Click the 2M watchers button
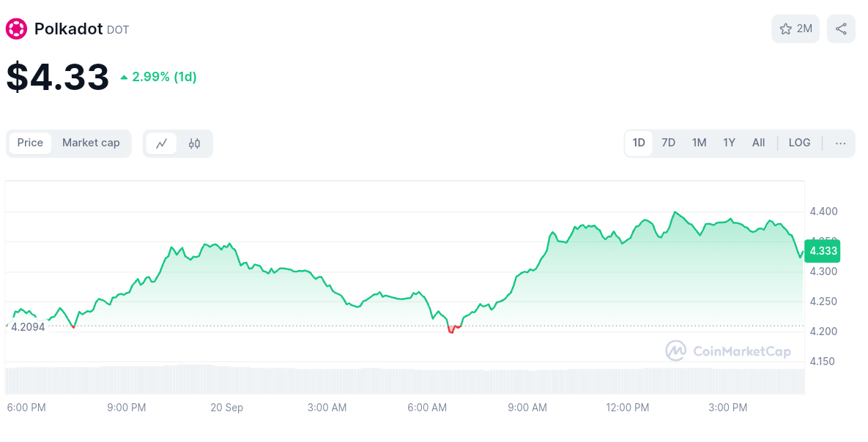868x442 pixels. click(x=795, y=29)
